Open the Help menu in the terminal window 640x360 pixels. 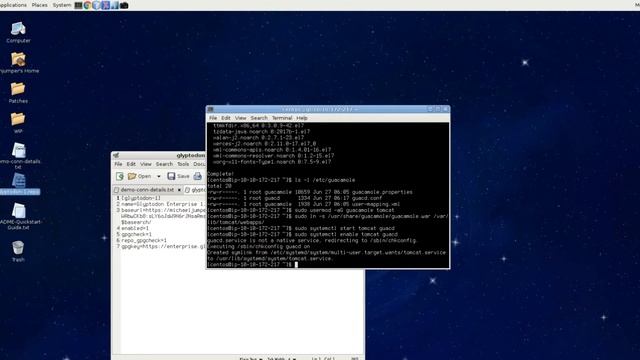coord(302,118)
